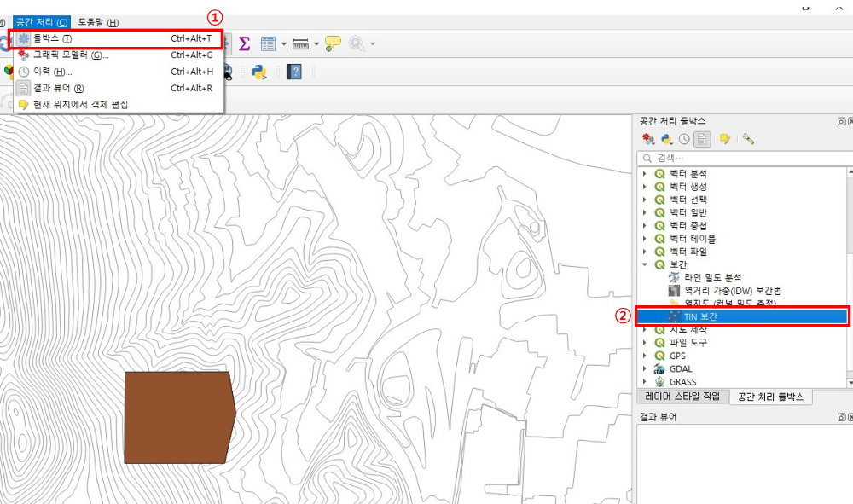
Task: Expand the 벡터 파일 group
Action: click(645, 252)
